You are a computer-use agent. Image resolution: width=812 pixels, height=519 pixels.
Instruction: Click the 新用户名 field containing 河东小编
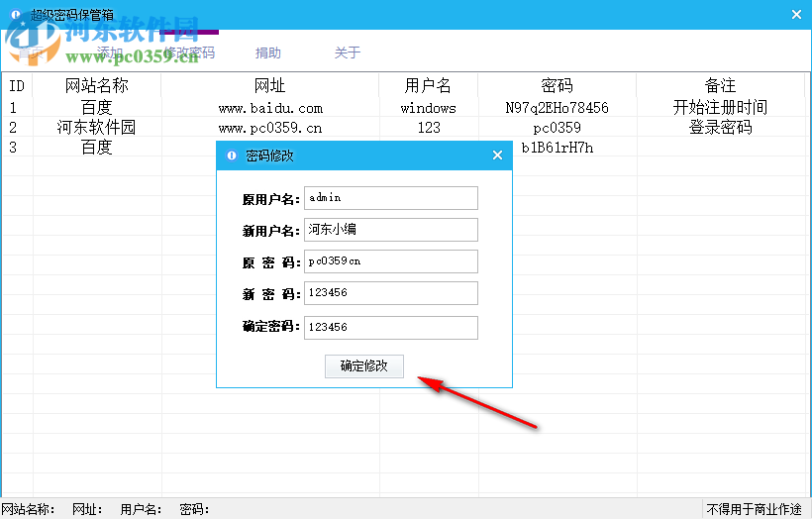pos(391,230)
